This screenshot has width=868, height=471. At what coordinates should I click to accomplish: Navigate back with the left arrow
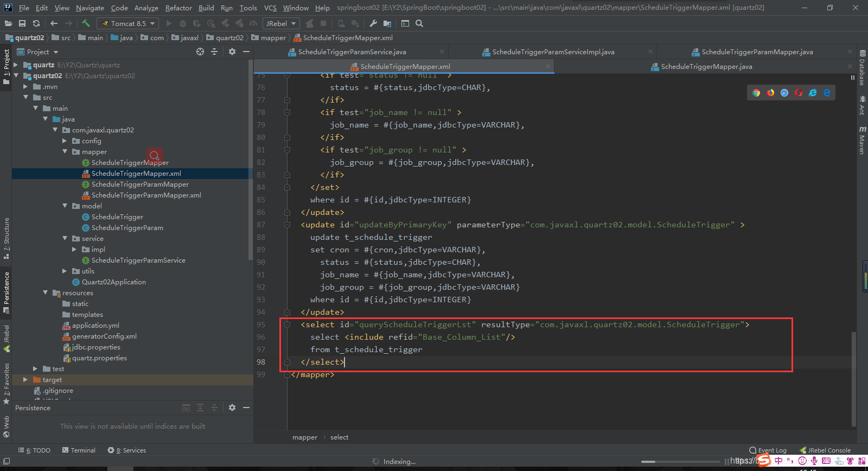pyautogui.click(x=54, y=23)
